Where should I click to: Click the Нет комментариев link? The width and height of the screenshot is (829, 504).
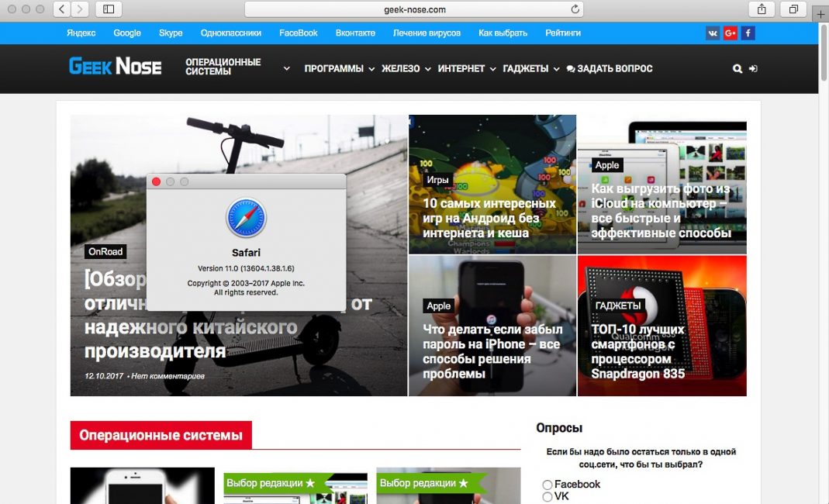pyautogui.click(x=168, y=376)
